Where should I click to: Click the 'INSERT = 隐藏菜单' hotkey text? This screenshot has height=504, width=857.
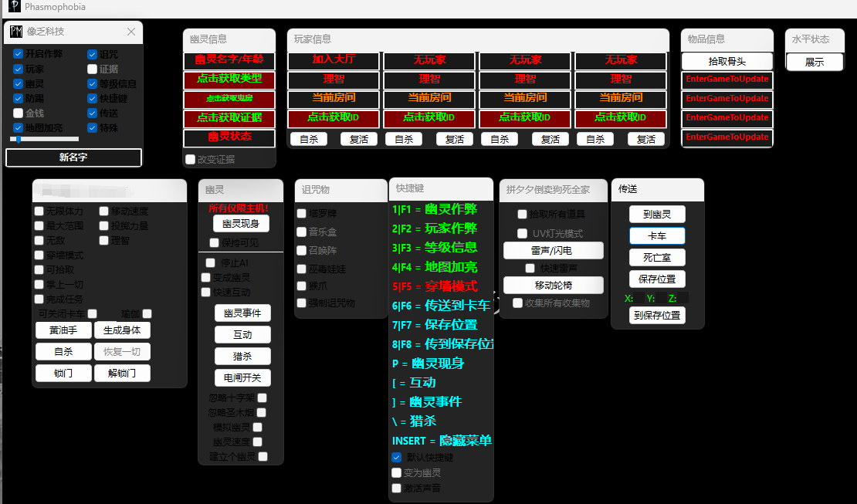click(442, 441)
